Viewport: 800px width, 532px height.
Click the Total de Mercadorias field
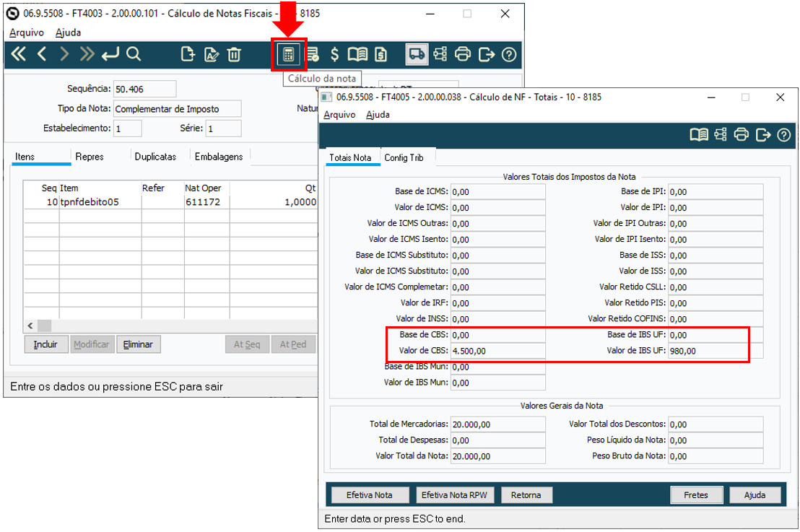pos(498,424)
